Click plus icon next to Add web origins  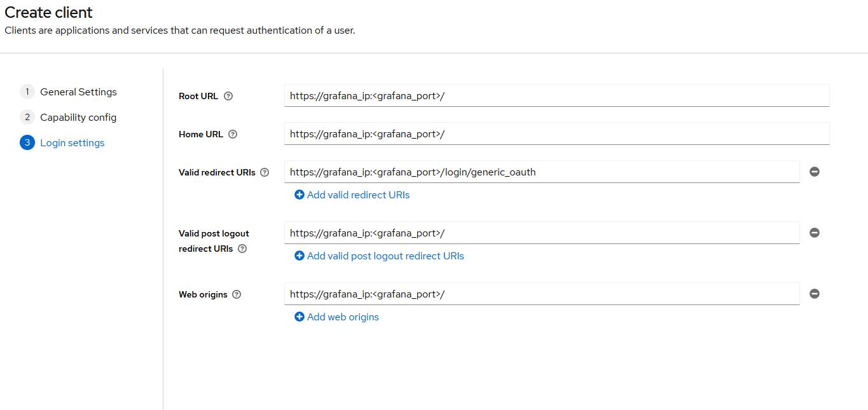pyautogui.click(x=300, y=317)
